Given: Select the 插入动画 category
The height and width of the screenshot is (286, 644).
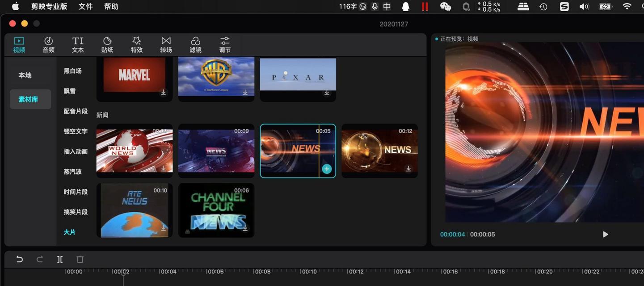Looking at the screenshot, I should [76, 151].
